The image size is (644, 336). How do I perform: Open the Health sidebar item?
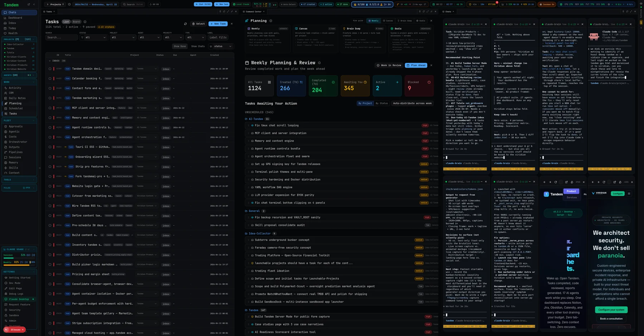(x=19, y=33)
